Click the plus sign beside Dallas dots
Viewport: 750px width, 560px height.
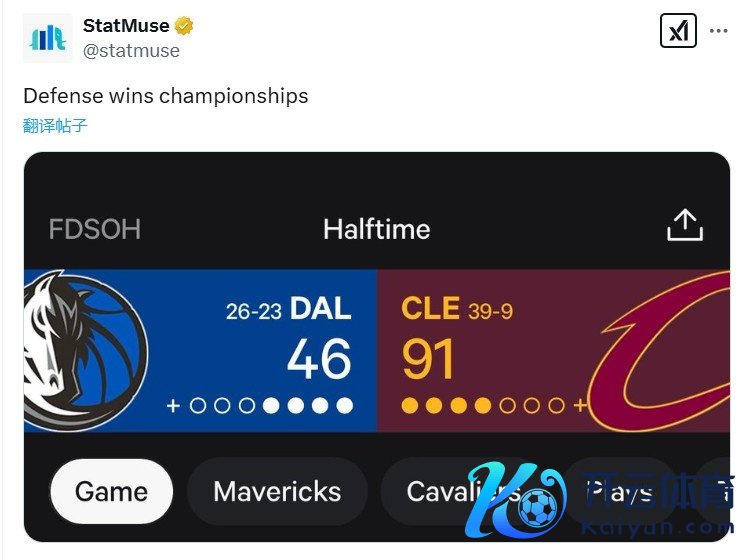click(173, 406)
